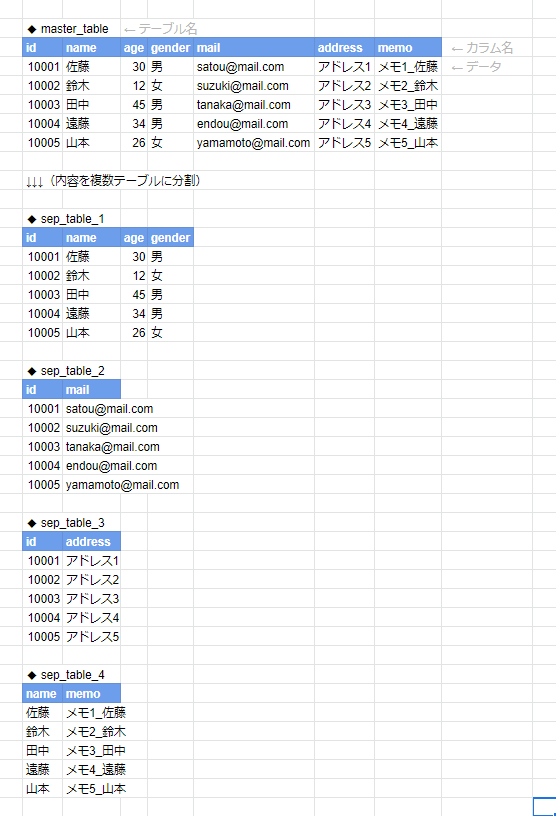
Task: Click the 'address' header of master_table
Action: (x=345, y=48)
